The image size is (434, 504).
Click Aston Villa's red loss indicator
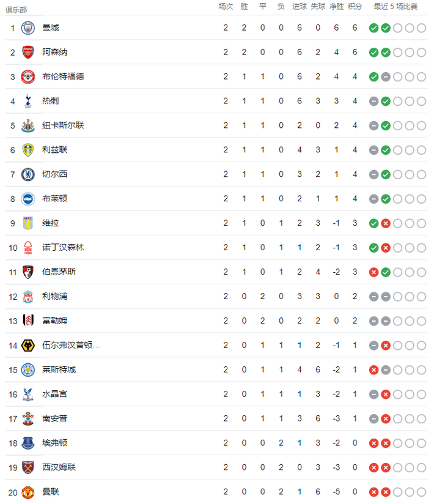tap(386, 223)
